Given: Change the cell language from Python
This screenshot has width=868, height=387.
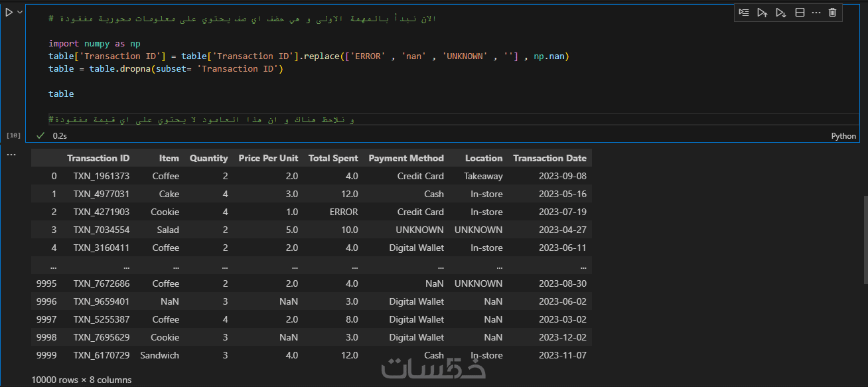Looking at the screenshot, I should pos(843,136).
